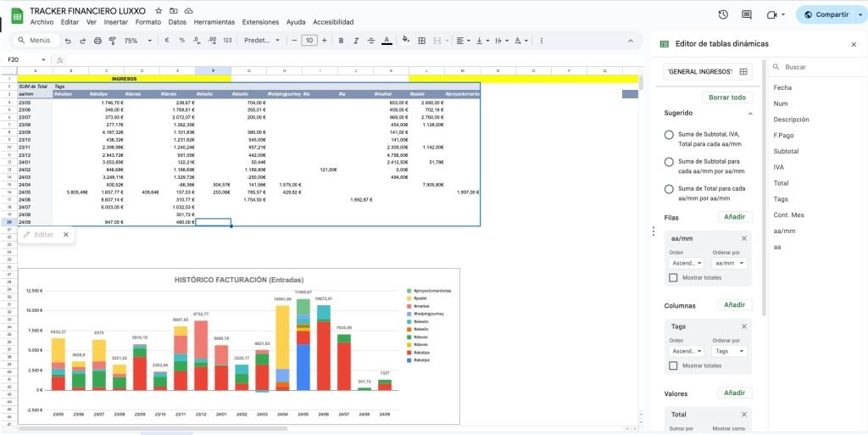Click the Compartir button
Viewport: 868px width, 435px height.
pos(826,15)
